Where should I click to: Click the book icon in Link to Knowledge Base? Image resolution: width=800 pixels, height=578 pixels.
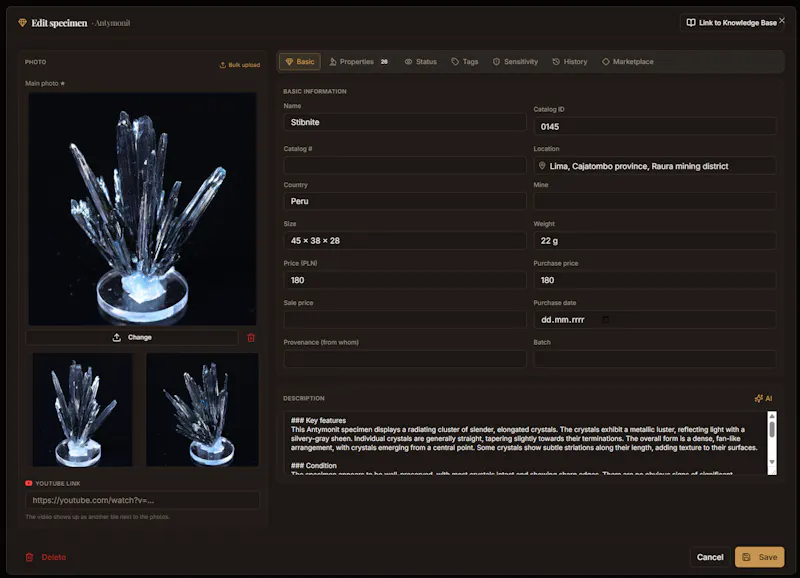coord(691,22)
